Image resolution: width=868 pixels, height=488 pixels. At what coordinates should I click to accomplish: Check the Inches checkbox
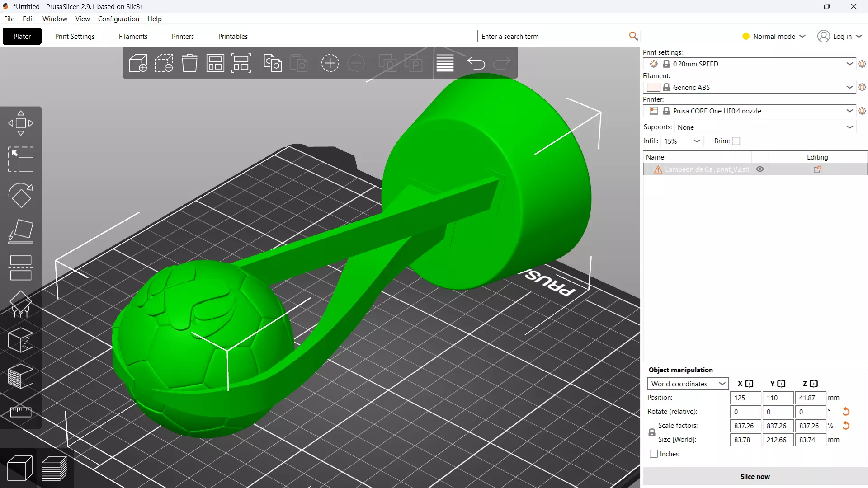[x=654, y=454]
